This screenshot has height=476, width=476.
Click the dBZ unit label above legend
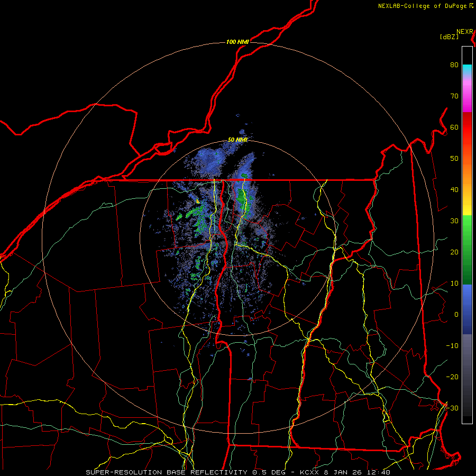pos(449,37)
